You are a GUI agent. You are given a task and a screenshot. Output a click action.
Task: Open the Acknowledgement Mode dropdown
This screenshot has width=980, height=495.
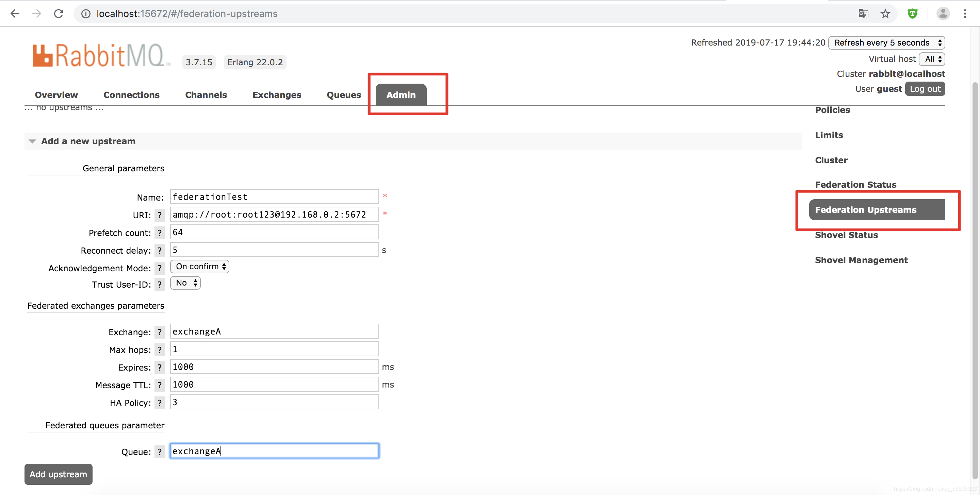point(200,267)
